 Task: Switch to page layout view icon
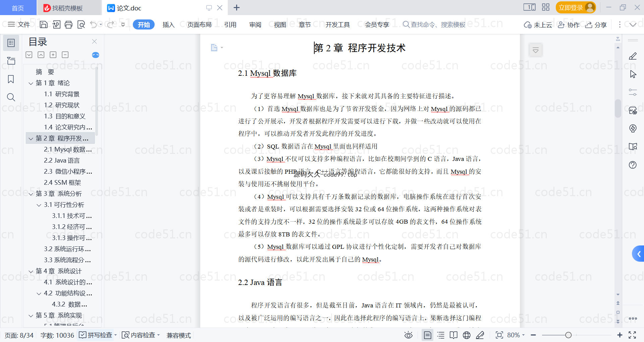click(x=428, y=335)
